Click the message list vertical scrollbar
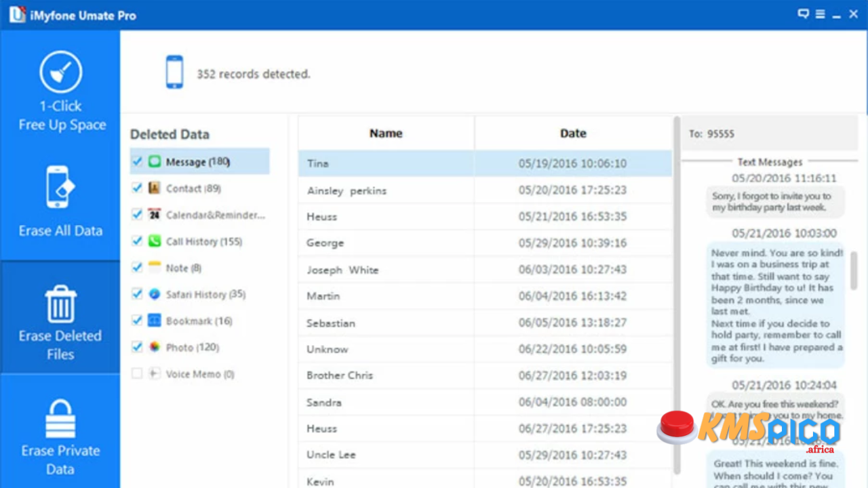This screenshot has width=868, height=488. point(676,295)
